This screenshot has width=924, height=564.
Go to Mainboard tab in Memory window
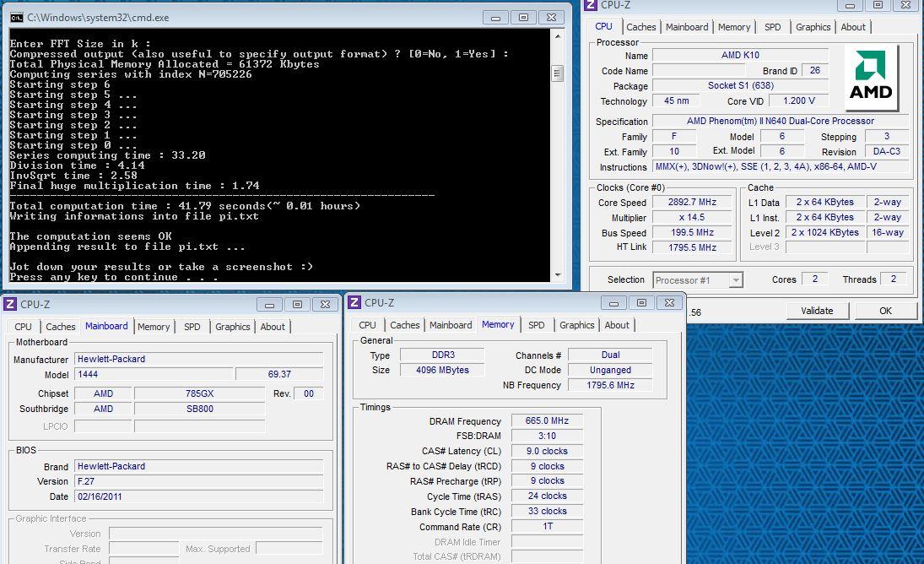tap(451, 325)
